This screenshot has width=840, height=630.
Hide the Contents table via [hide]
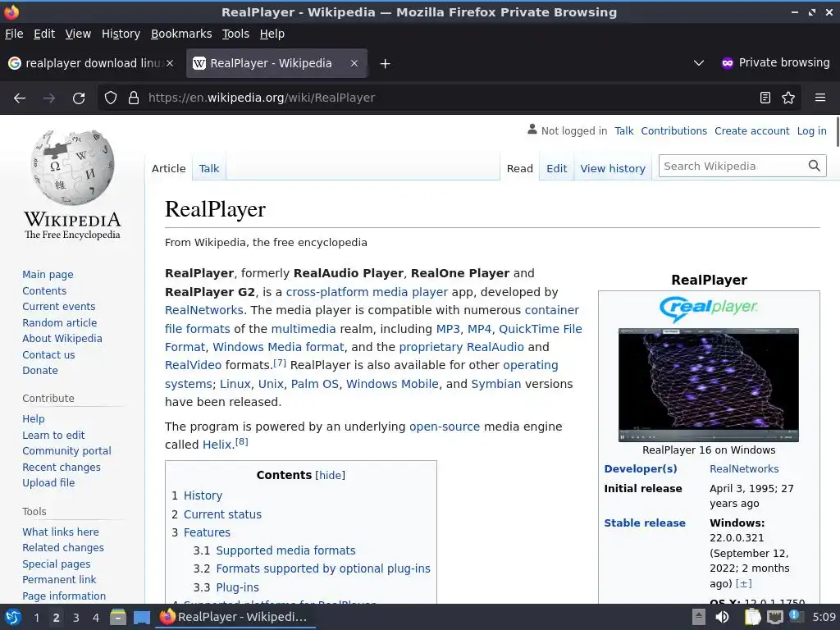pyautogui.click(x=330, y=476)
